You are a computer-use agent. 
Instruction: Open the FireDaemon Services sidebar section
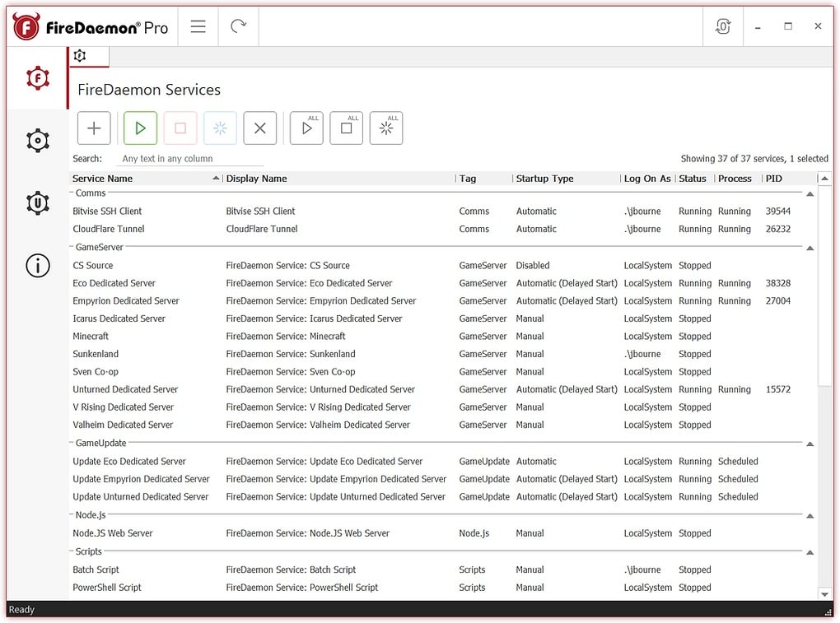point(38,78)
